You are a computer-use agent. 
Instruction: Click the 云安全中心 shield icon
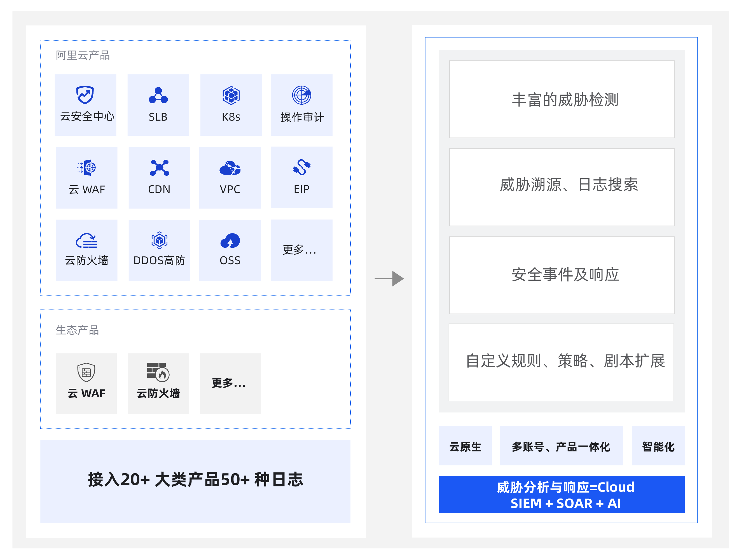pos(85,95)
